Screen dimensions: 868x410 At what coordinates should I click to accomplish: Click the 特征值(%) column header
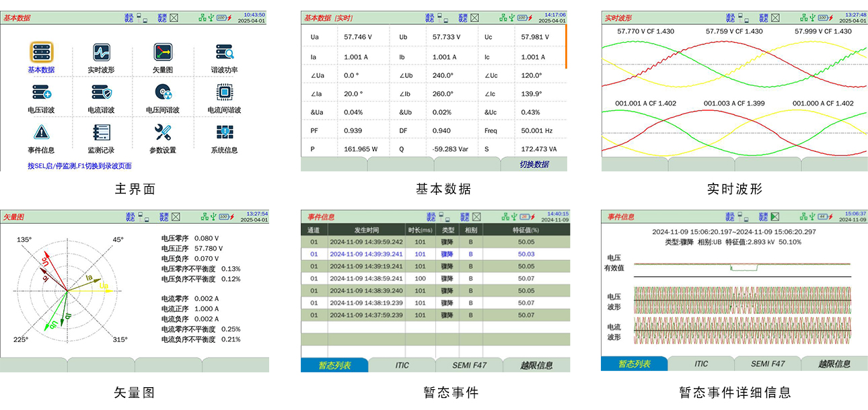[x=526, y=230]
